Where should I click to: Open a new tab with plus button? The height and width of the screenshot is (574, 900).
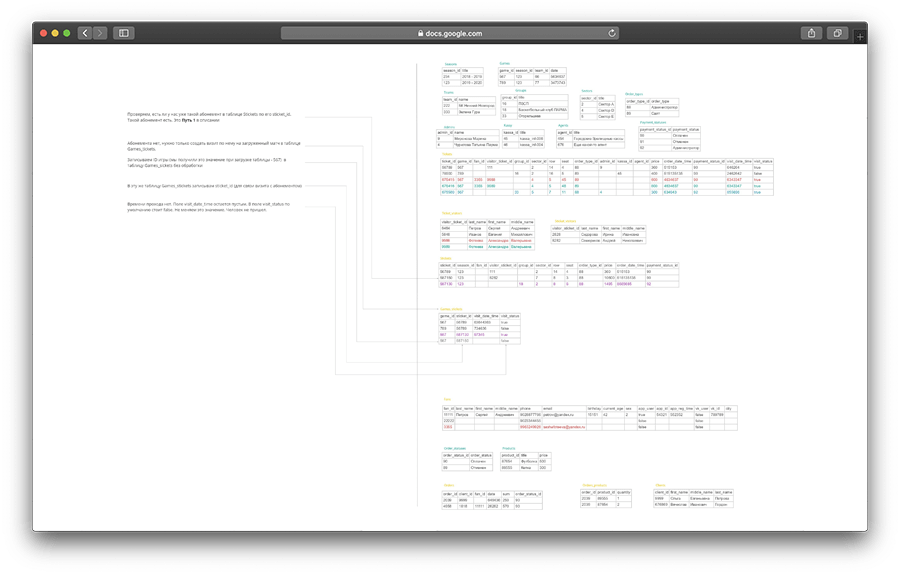point(861,36)
